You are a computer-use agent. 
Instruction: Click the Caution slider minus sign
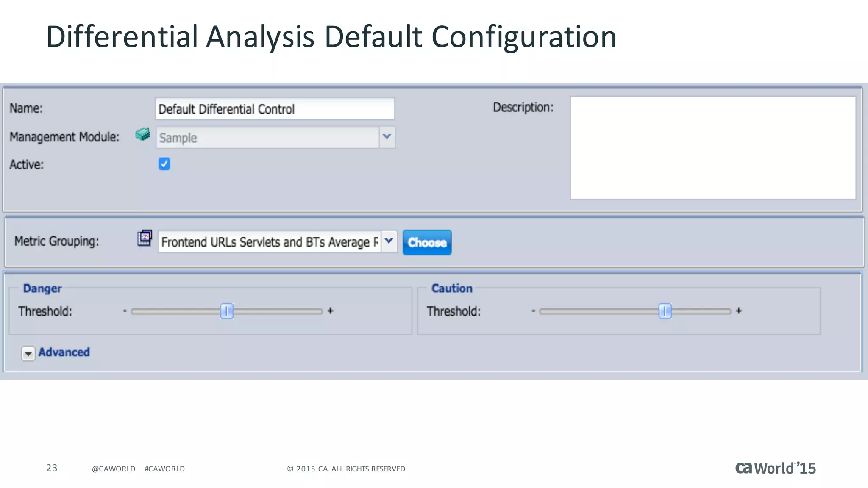click(x=534, y=311)
